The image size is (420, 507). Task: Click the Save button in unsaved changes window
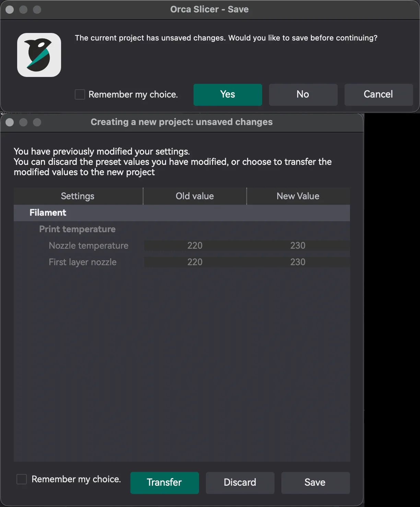(x=315, y=483)
